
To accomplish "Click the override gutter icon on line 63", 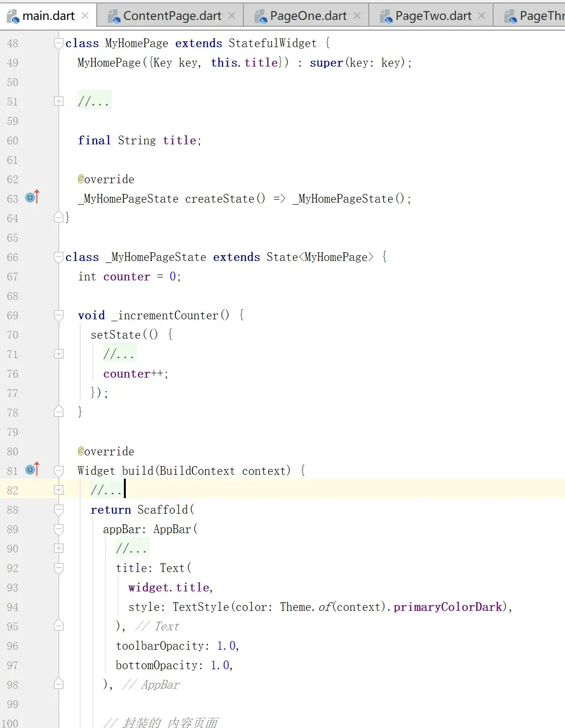I will pyautogui.click(x=32, y=197).
